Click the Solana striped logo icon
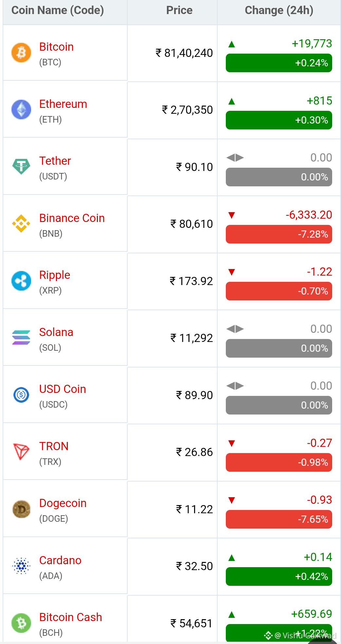 (x=21, y=338)
